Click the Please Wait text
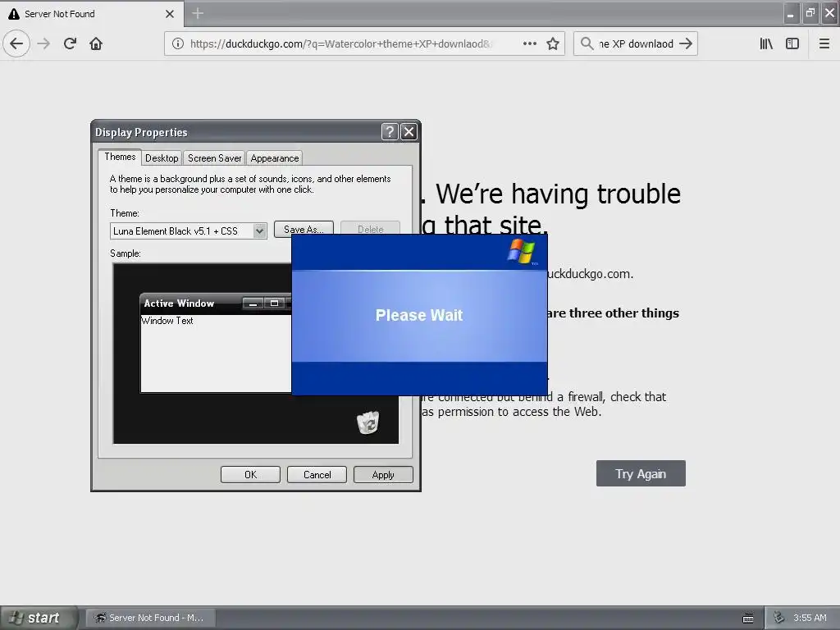 (419, 315)
